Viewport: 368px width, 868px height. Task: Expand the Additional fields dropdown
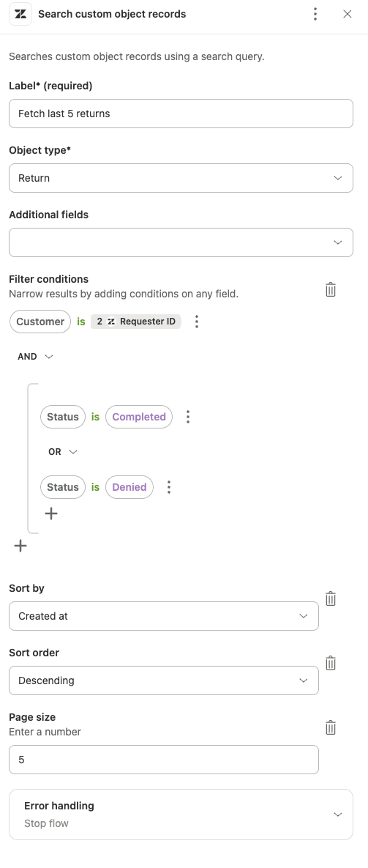coord(181,242)
